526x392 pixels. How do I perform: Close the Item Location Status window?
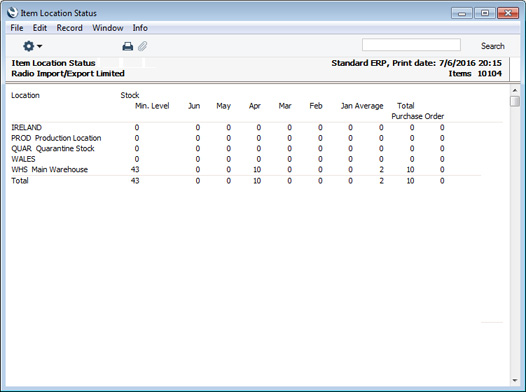pyautogui.click(x=508, y=13)
